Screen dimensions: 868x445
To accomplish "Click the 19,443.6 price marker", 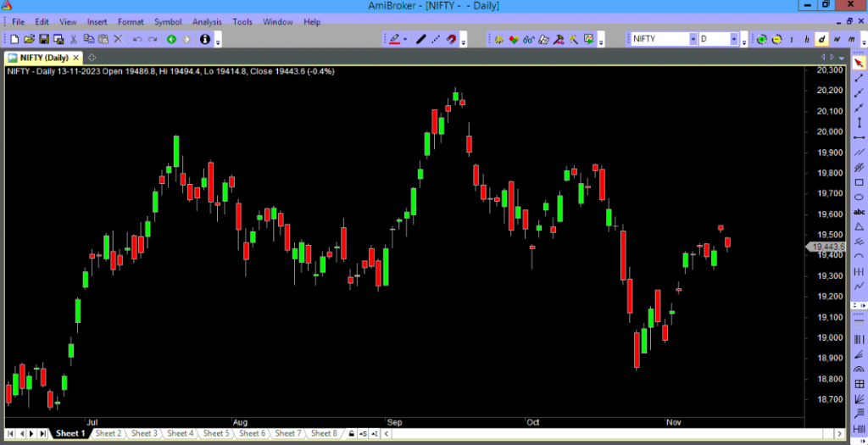I will click(826, 247).
